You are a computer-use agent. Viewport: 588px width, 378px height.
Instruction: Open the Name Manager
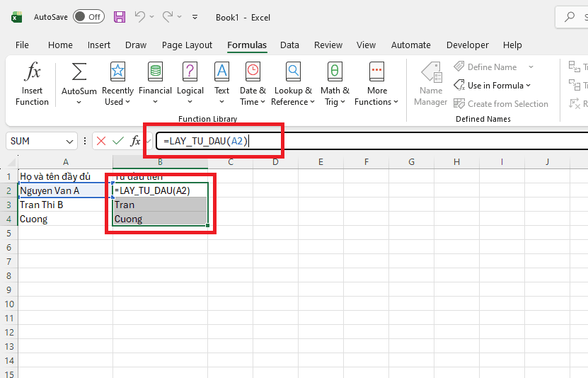430,84
